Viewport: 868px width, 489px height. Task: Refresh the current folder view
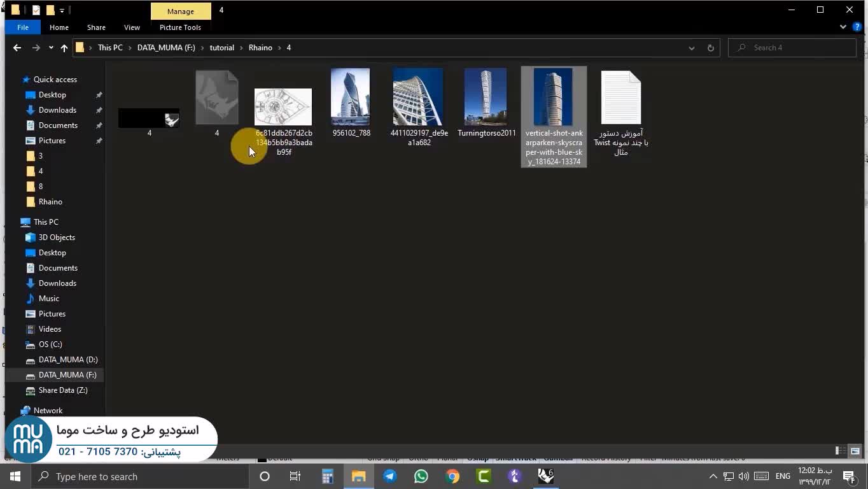(x=710, y=48)
